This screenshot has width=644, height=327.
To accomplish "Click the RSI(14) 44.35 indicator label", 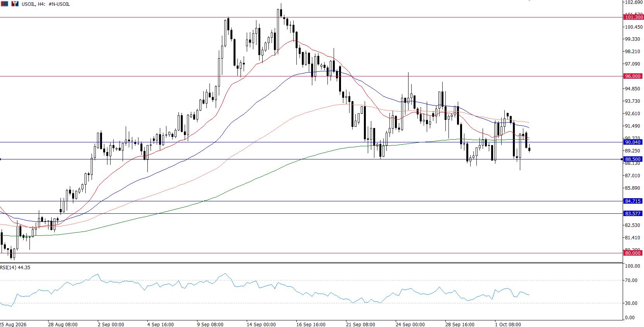I will 15,268.
